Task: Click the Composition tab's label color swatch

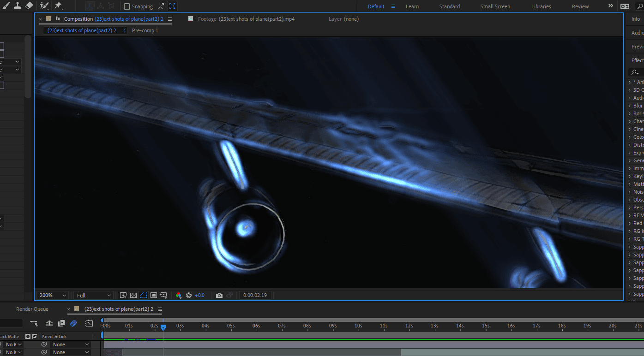Action: (48, 19)
